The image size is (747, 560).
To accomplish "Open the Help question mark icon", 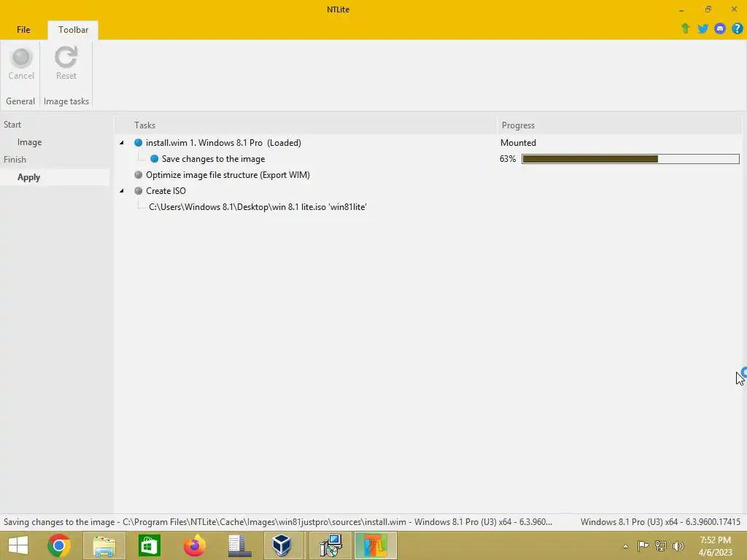I will [737, 28].
